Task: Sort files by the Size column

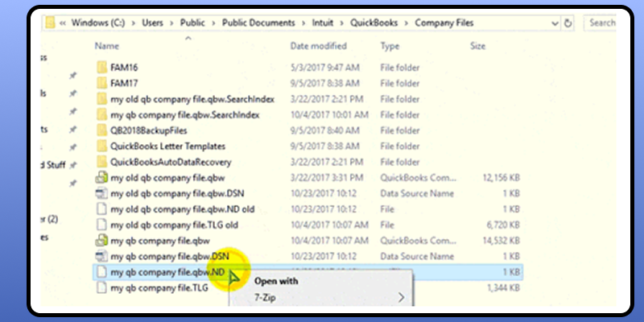Action: (477, 46)
